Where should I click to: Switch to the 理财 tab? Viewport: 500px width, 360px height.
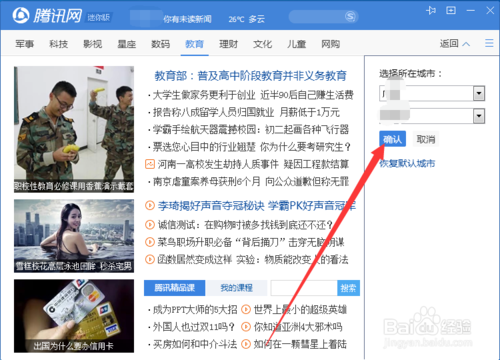(228, 44)
